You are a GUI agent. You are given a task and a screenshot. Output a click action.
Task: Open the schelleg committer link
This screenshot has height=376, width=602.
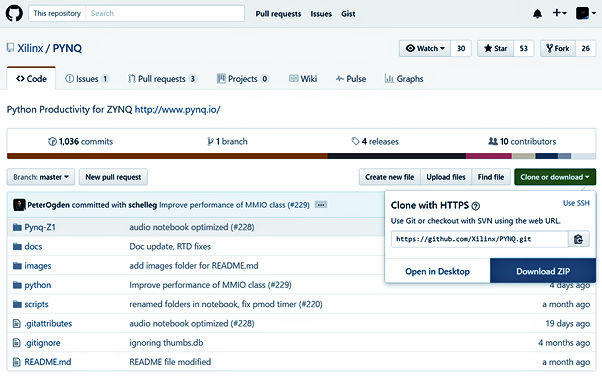point(142,205)
